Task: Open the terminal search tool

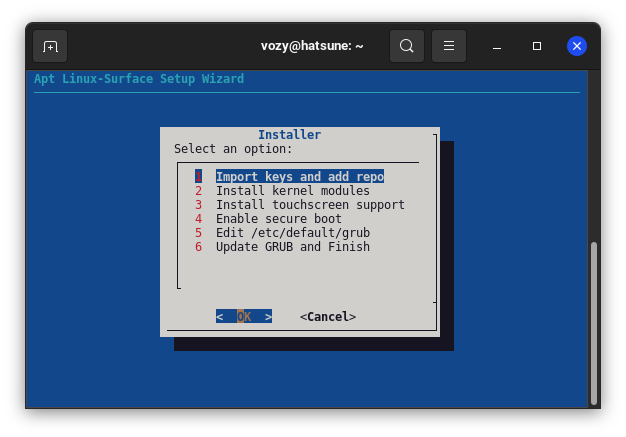Action: pyautogui.click(x=407, y=46)
